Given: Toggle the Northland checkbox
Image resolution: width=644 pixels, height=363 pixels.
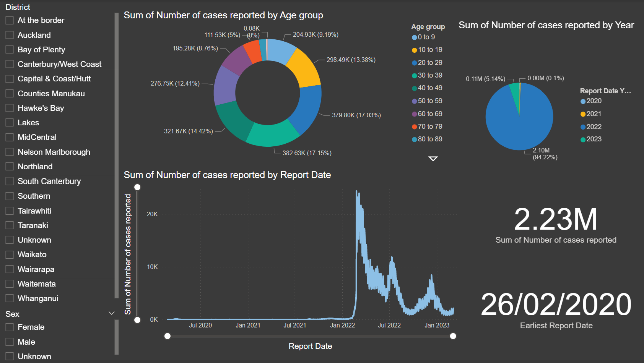Looking at the screenshot, I should tap(10, 167).
